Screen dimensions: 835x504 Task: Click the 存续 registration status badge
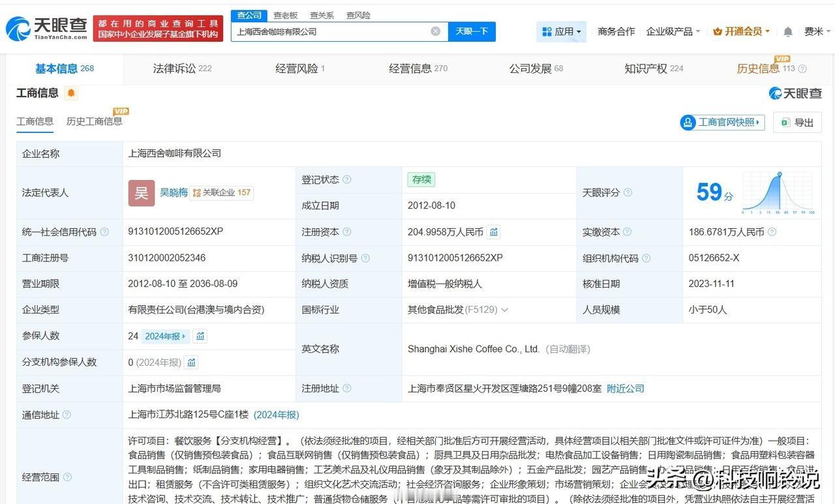click(x=421, y=179)
